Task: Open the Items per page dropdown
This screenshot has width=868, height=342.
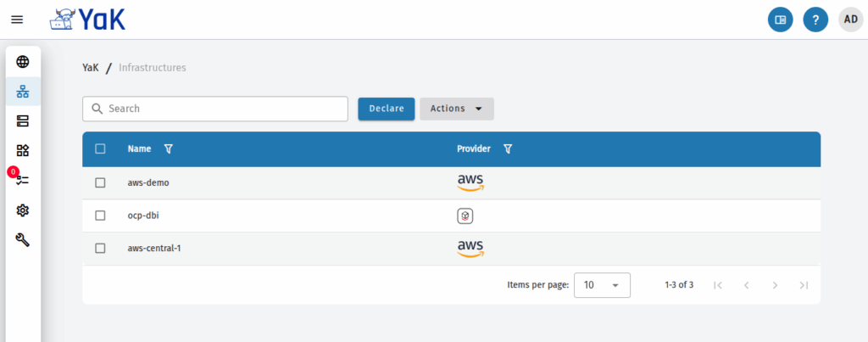Action: (602, 285)
